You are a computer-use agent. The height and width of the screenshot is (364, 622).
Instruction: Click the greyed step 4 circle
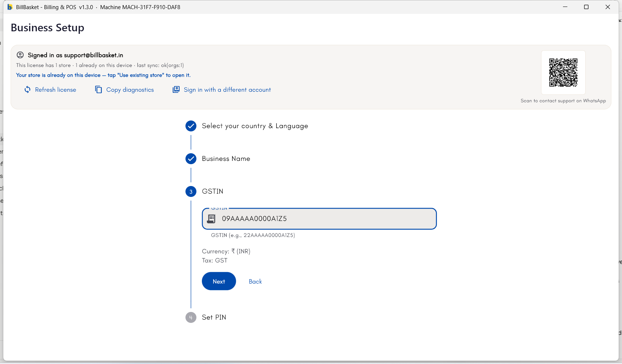pyautogui.click(x=191, y=317)
